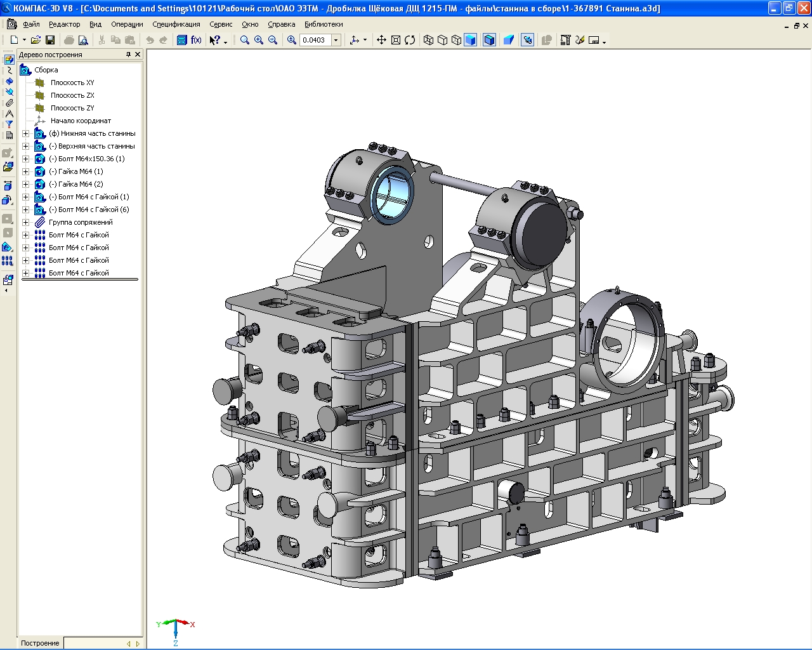The height and width of the screenshot is (650, 812).
Task: Expand the Нижняя часть станины tree node
Action: 26,133
